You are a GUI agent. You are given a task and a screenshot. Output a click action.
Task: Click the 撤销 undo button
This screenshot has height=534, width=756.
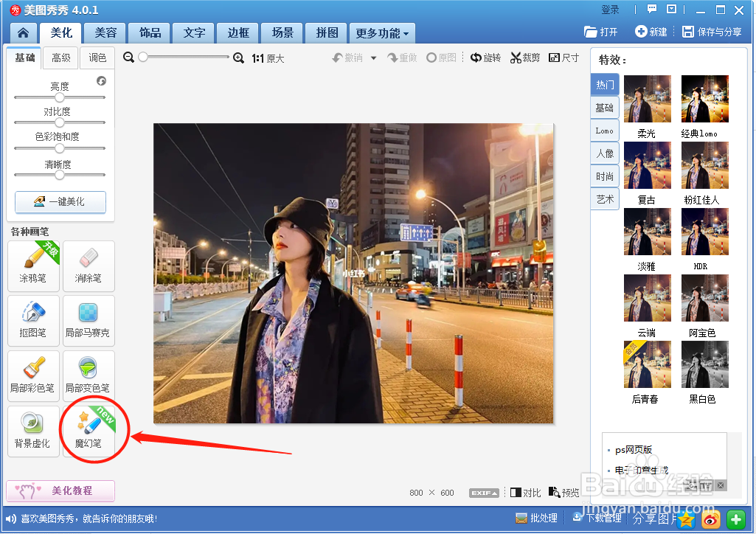[347, 58]
